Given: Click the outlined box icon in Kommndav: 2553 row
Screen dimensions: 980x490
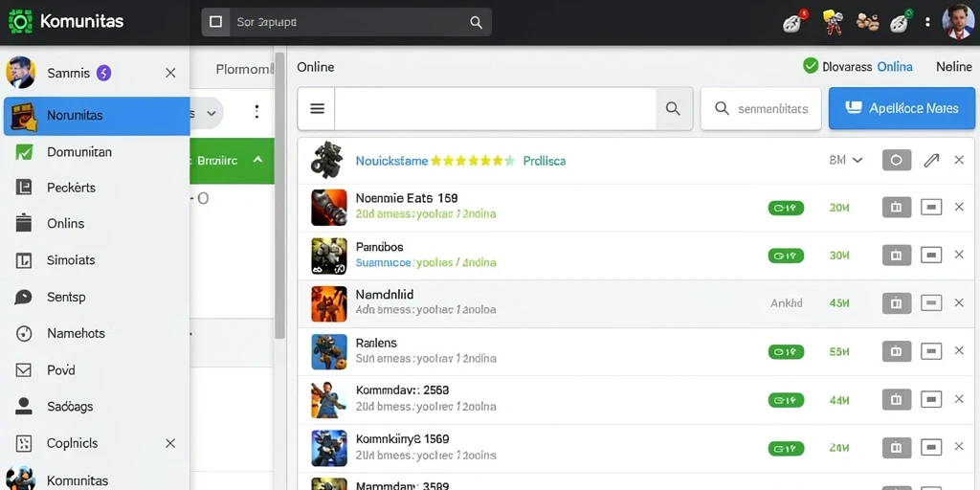Looking at the screenshot, I should pyautogui.click(x=931, y=399).
